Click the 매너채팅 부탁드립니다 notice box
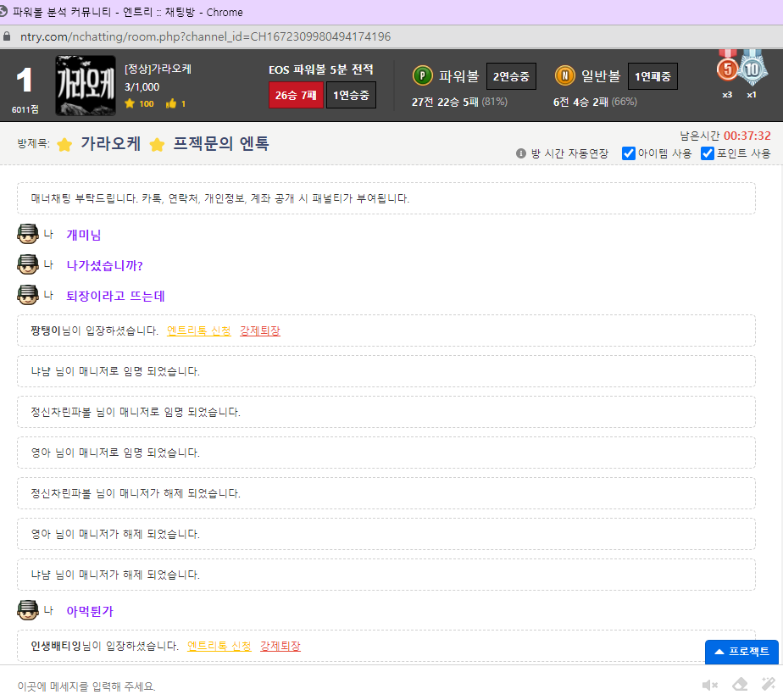The image size is (783, 700). (x=386, y=198)
